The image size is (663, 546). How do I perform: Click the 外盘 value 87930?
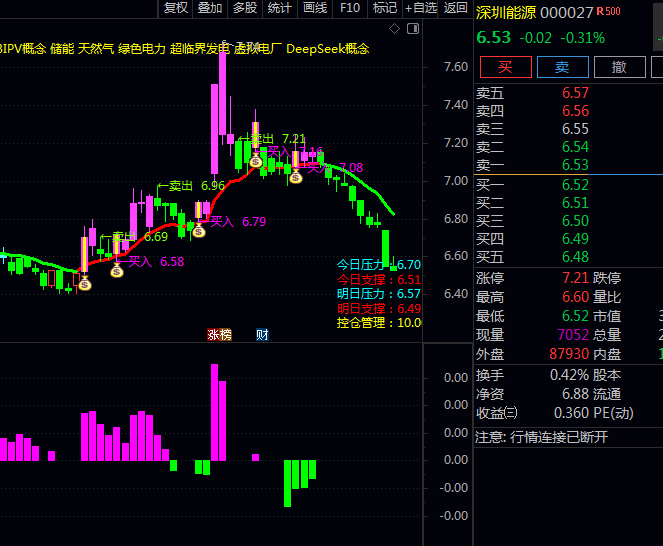569,354
